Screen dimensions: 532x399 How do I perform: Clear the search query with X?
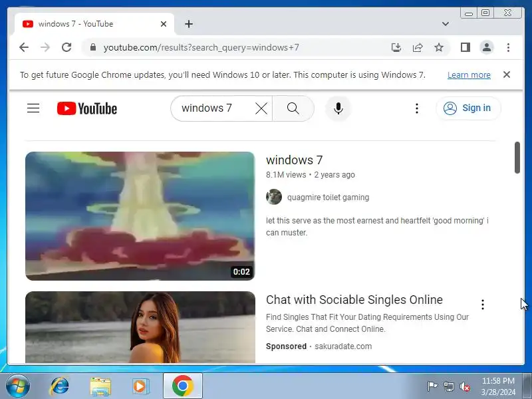[261, 108]
